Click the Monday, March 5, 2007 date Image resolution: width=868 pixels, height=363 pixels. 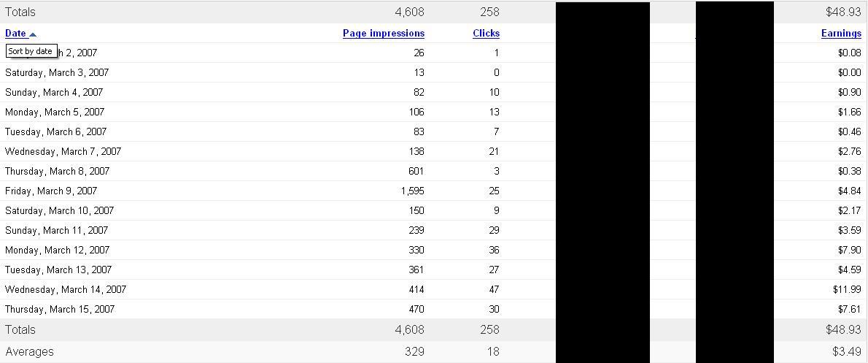pyautogui.click(x=55, y=112)
